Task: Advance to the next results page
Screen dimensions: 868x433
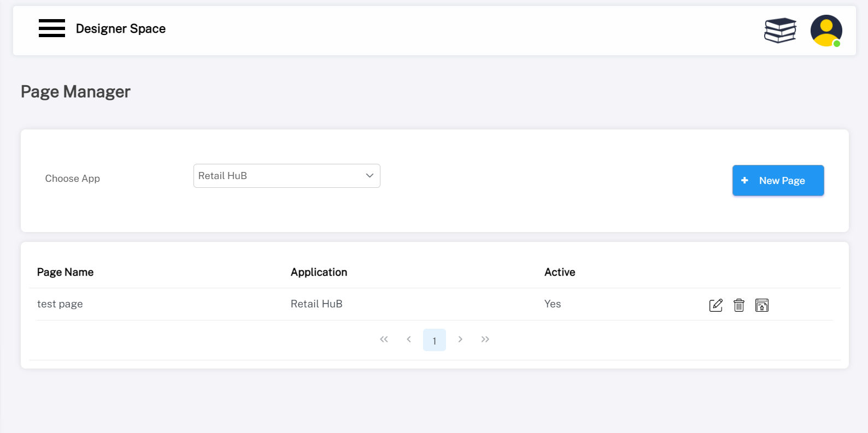Action: 460,340
